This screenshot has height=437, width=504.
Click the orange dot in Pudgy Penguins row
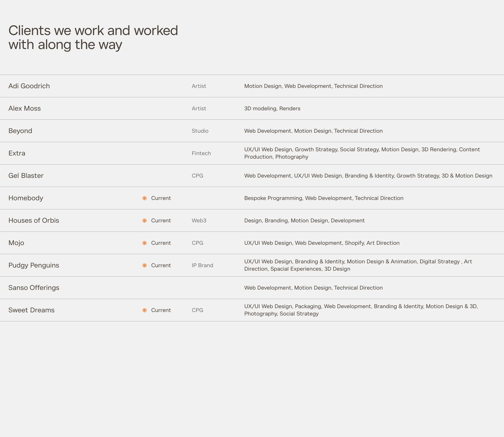[145, 265]
